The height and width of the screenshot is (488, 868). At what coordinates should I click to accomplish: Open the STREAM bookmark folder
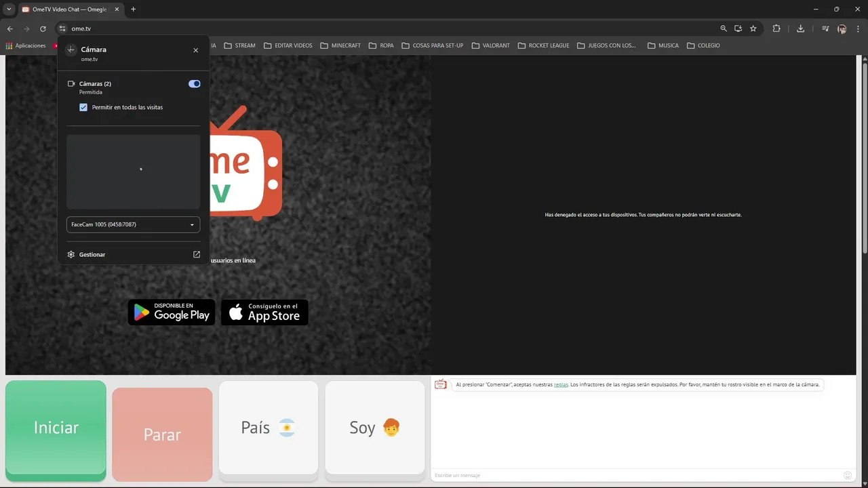(x=240, y=45)
